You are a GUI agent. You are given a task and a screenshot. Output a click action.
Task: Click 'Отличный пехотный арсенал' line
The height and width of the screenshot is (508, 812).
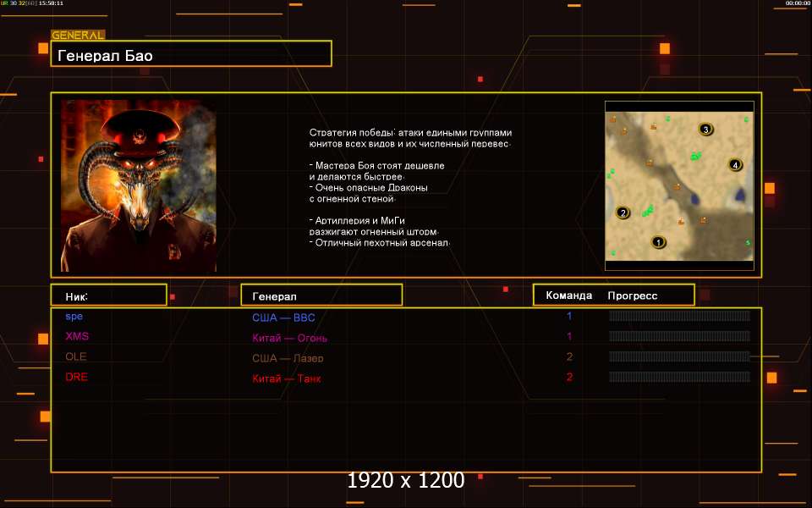pos(380,242)
